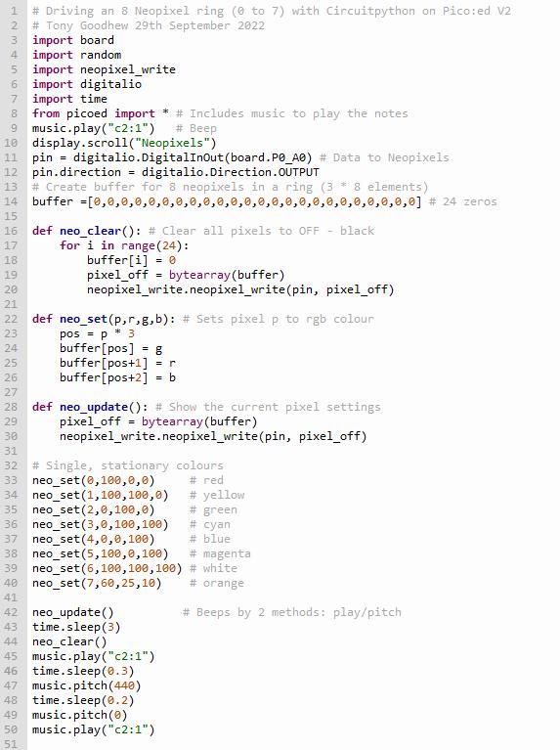The image size is (560, 750).
Task: Click 'import neopixel_write' statement
Action: (104, 69)
